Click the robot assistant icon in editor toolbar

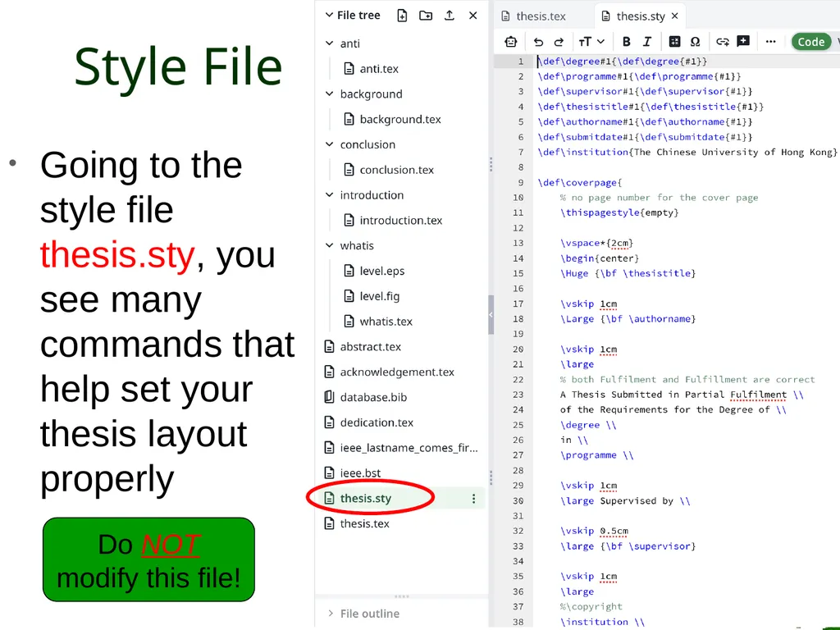(x=511, y=41)
